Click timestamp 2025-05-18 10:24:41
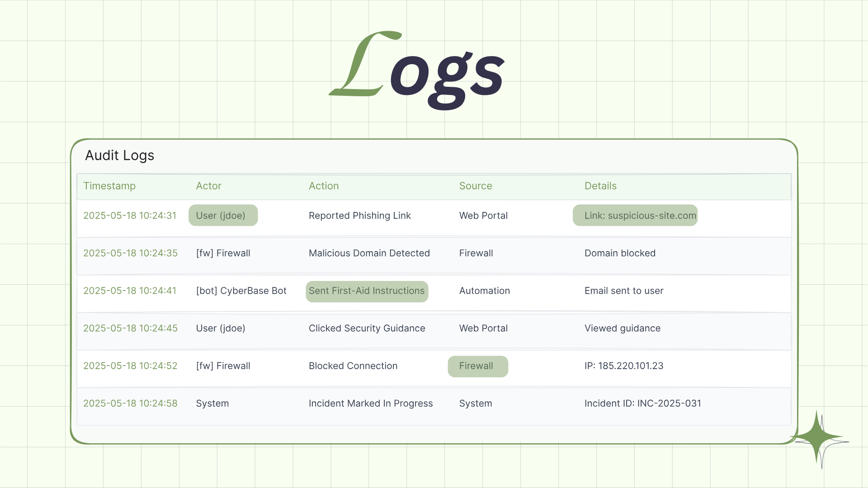Viewport: 868px width, 488px height. click(130, 291)
